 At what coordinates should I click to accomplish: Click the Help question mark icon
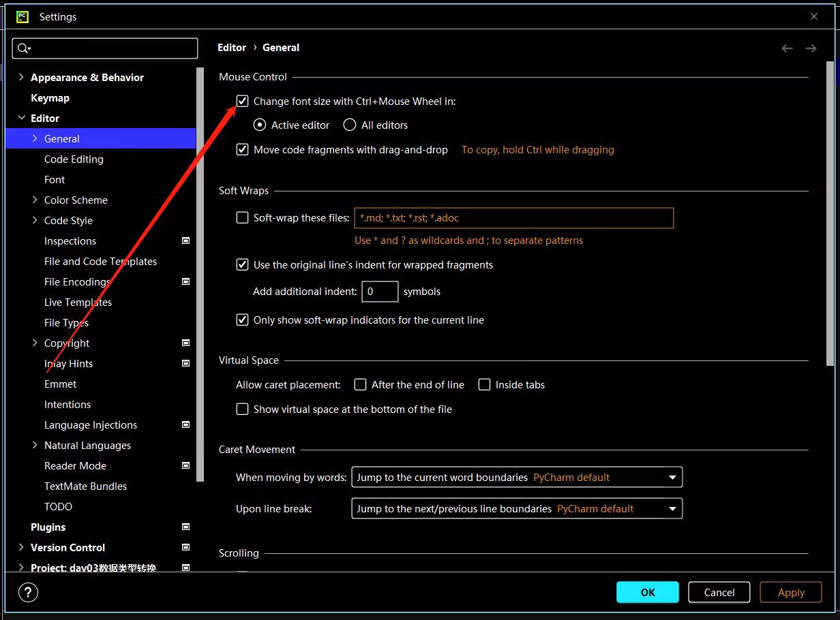pyautogui.click(x=28, y=592)
